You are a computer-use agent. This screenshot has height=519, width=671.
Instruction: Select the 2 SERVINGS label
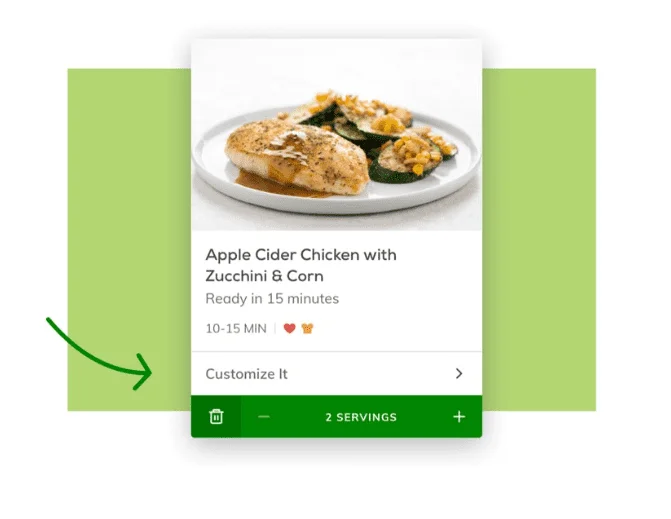tap(361, 417)
